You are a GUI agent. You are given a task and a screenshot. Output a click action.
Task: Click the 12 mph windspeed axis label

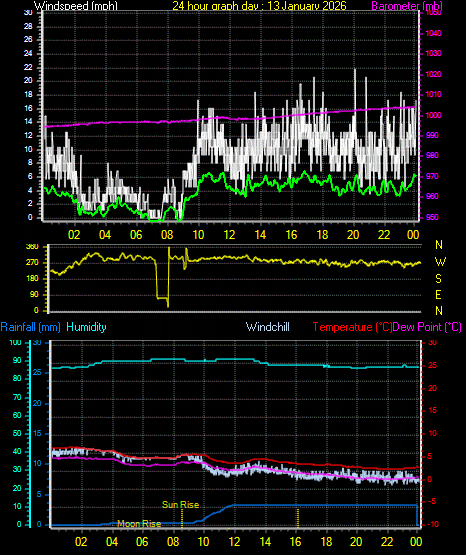(28, 136)
